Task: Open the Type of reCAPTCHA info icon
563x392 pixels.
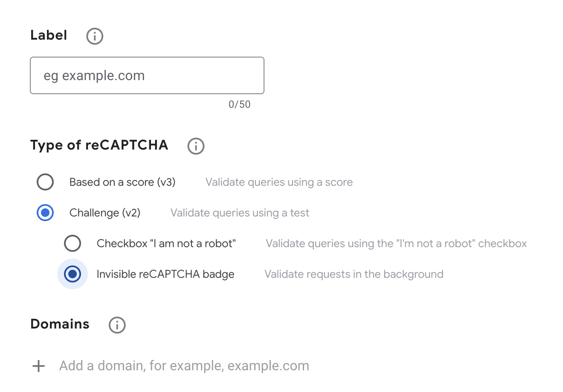Action: 196,146
